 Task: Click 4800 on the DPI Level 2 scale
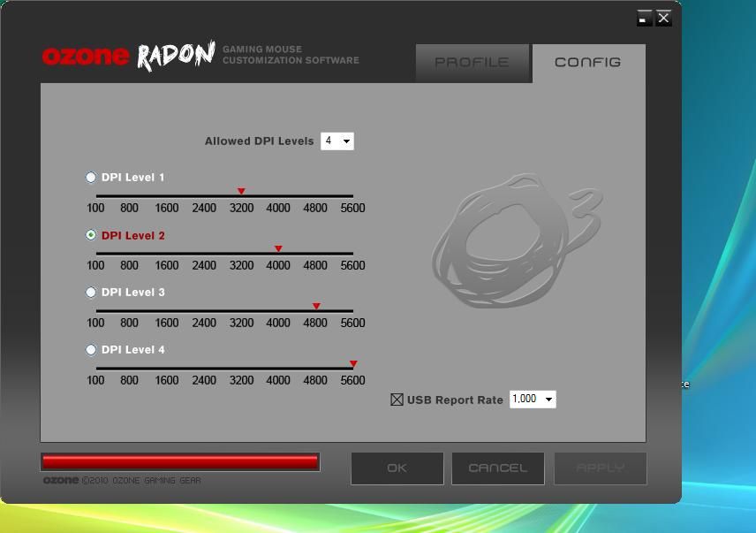(x=315, y=265)
